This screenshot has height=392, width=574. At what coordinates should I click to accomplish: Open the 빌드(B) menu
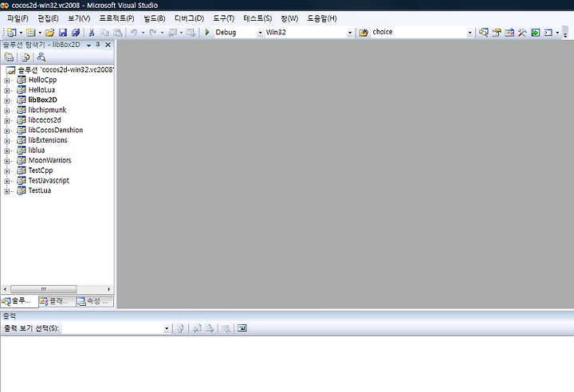coord(155,18)
